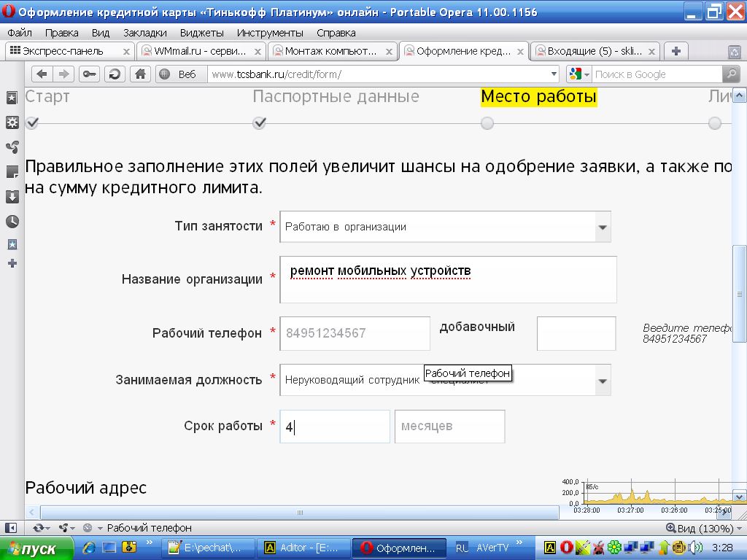Click the RU language indicator
This screenshot has height=560, width=747.
[x=462, y=548]
